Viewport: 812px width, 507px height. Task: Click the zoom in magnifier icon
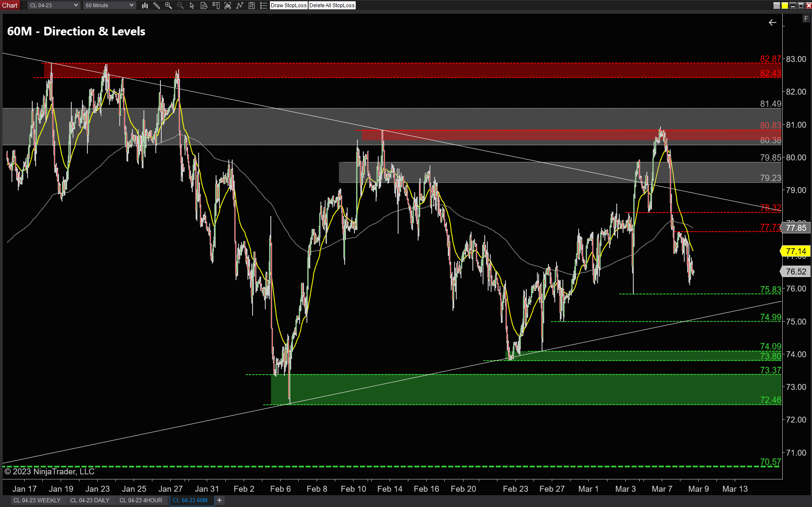tap(169, 6)
